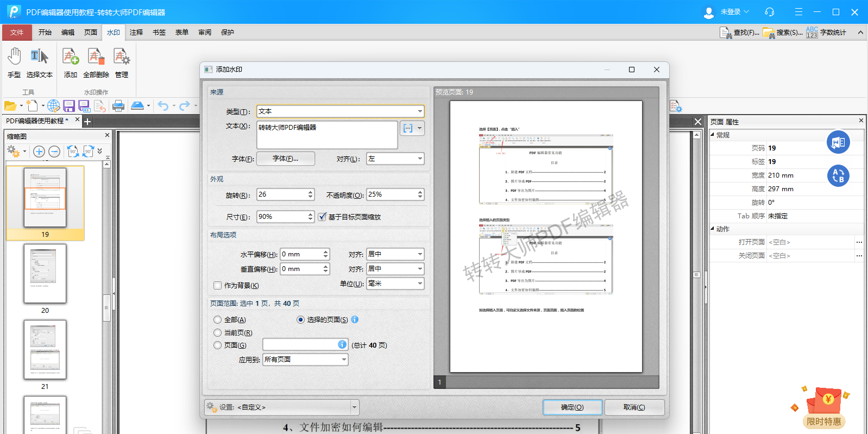868x434 pixels.
Task: Switch to the 保护 ribbon tab
Action: tap(228, 33)
